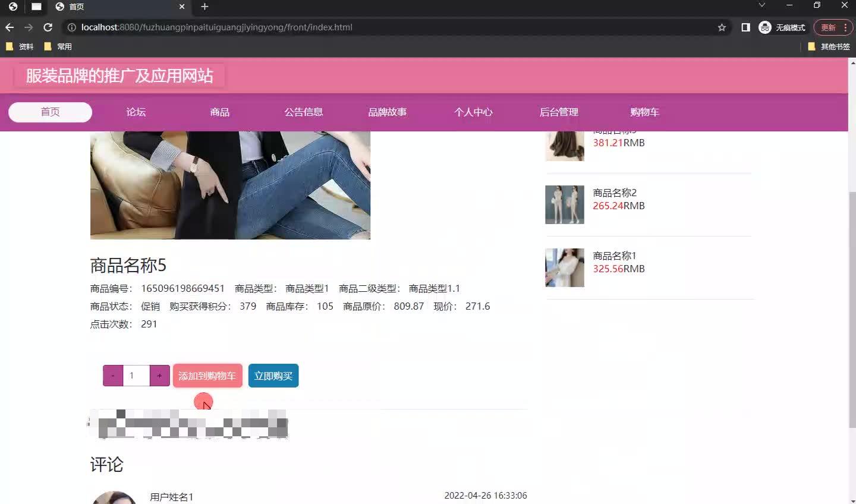Open Chrome's three-dot menu
The width and height of the screenshot is (856, 504).
coord(846,27)
